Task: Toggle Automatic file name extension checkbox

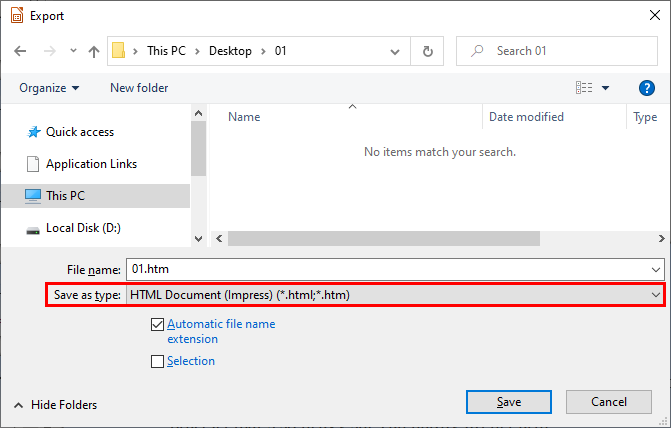Action: [157, 325]
